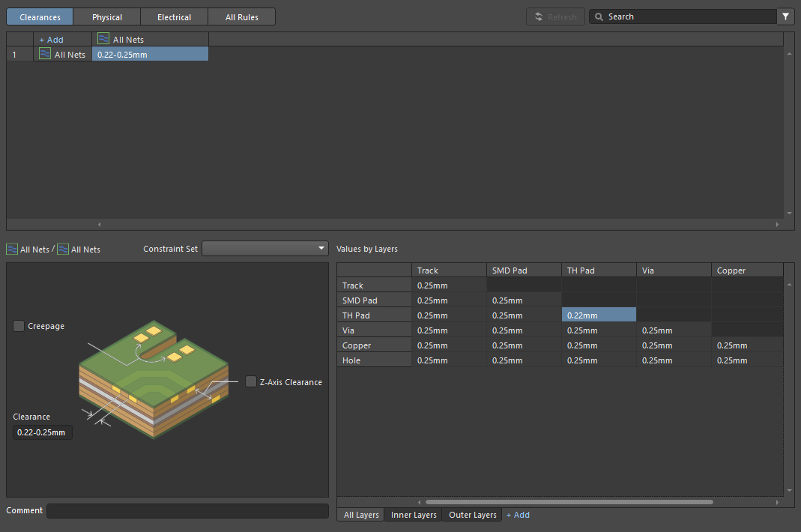This screenshot has width=801, height=532.
Task: Click the filter funnel icon beside Search
Action: [x=786, y=16]
